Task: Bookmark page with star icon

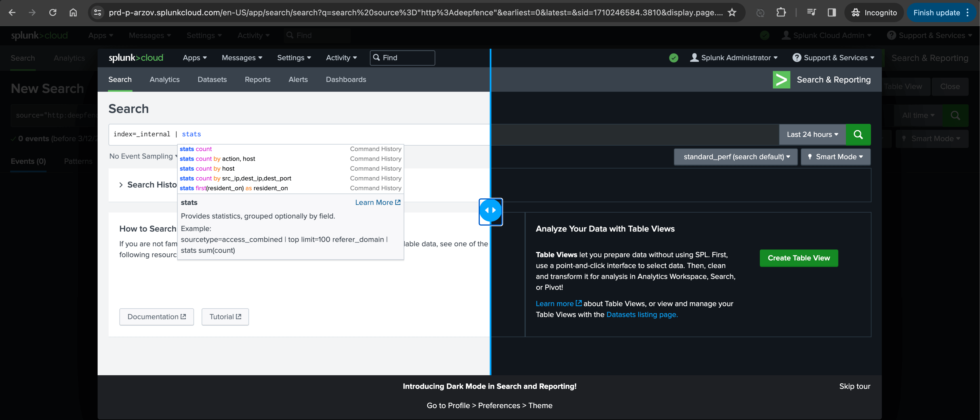Action: pos(731,12)
